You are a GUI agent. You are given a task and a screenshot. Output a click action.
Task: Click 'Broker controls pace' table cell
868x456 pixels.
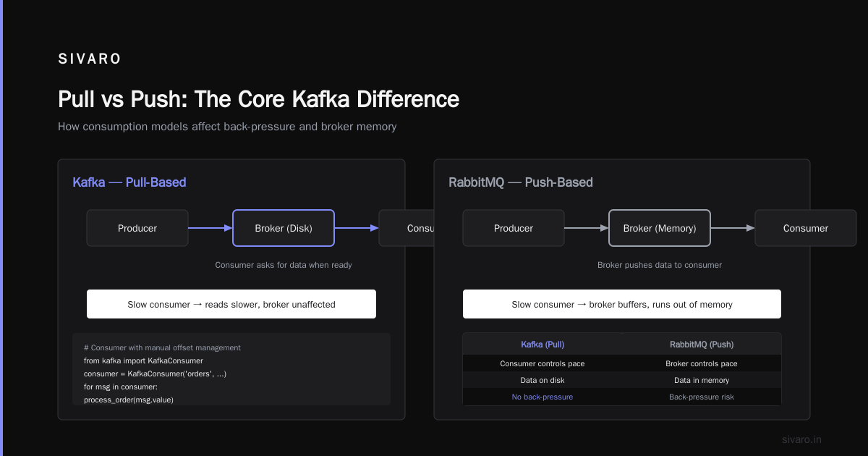(x=702, y=363)
